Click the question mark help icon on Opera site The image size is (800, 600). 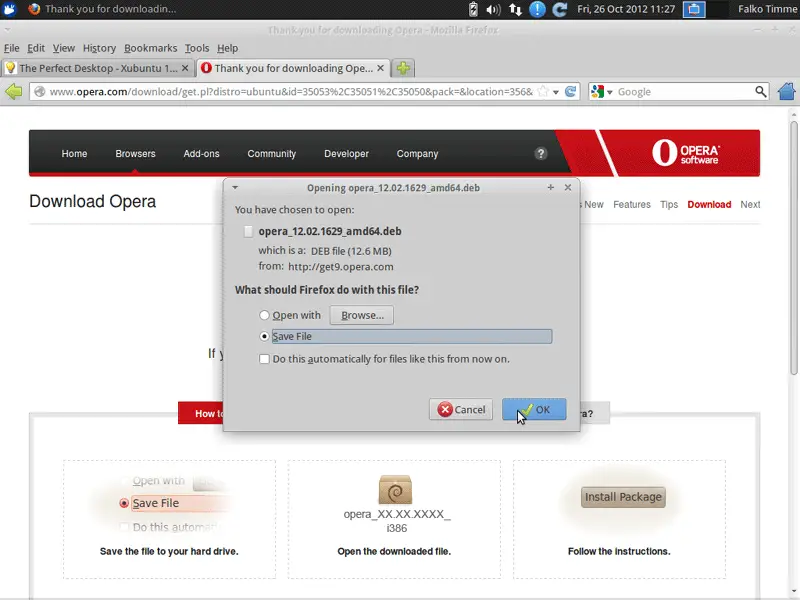tap(541, 154)
